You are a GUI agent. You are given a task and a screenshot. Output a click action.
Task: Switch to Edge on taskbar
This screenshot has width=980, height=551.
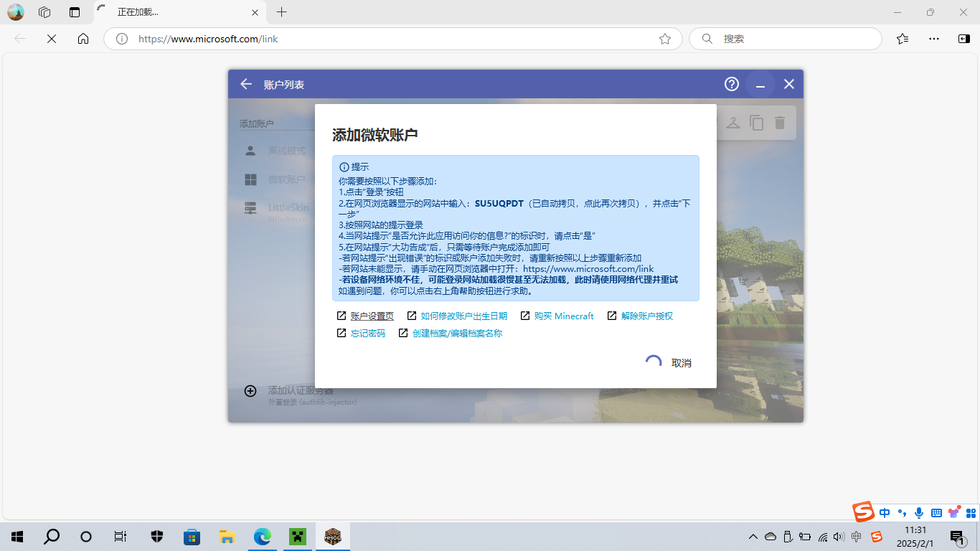262,537
